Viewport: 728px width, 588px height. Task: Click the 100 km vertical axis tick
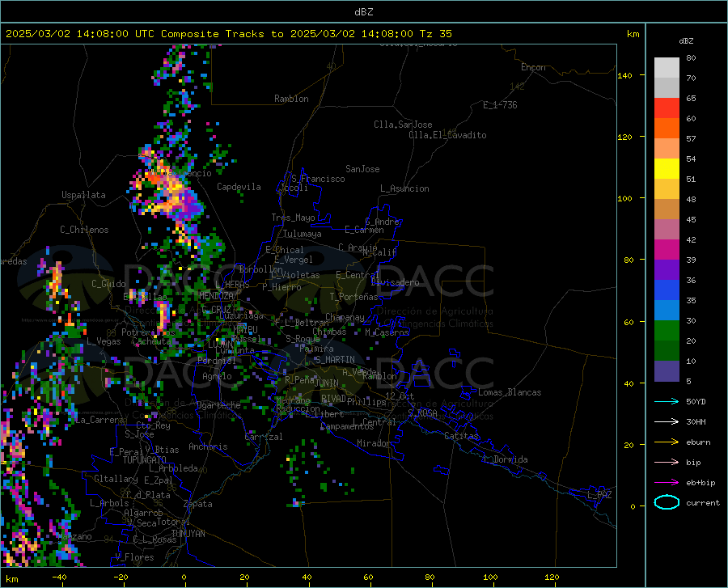click(x=624, y=198)
